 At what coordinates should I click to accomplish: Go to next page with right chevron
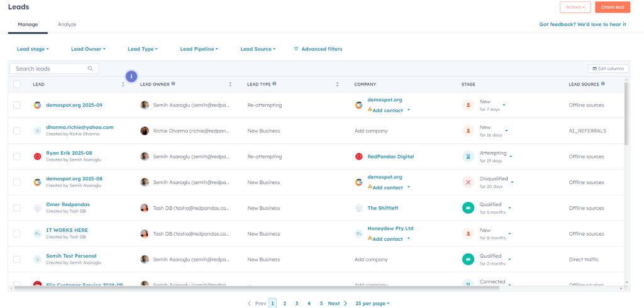click(345, 304)
